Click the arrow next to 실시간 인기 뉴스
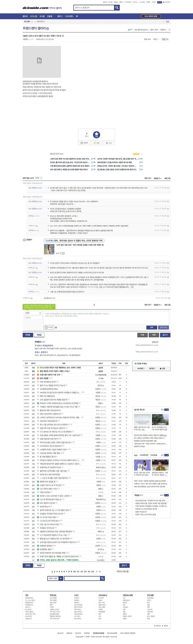Screen dimensions: 193x644 click(x=142, y=154)
